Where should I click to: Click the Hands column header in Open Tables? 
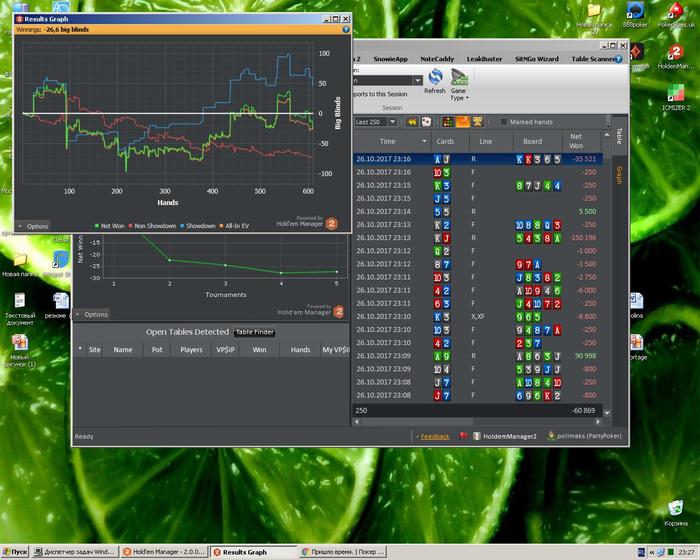point(300,350)
